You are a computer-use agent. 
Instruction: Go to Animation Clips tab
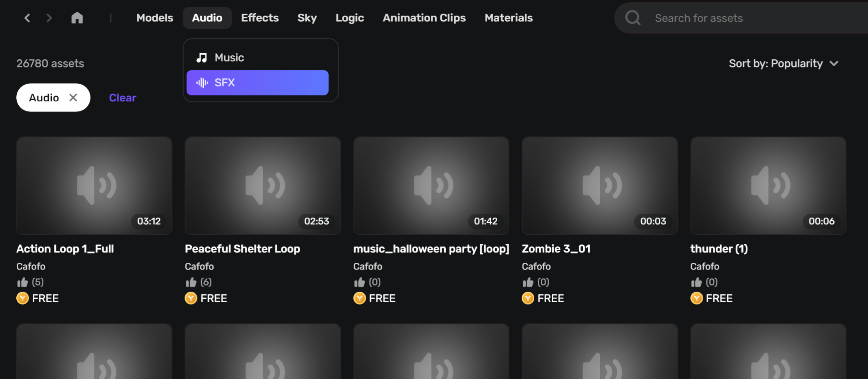coord(424,18)
